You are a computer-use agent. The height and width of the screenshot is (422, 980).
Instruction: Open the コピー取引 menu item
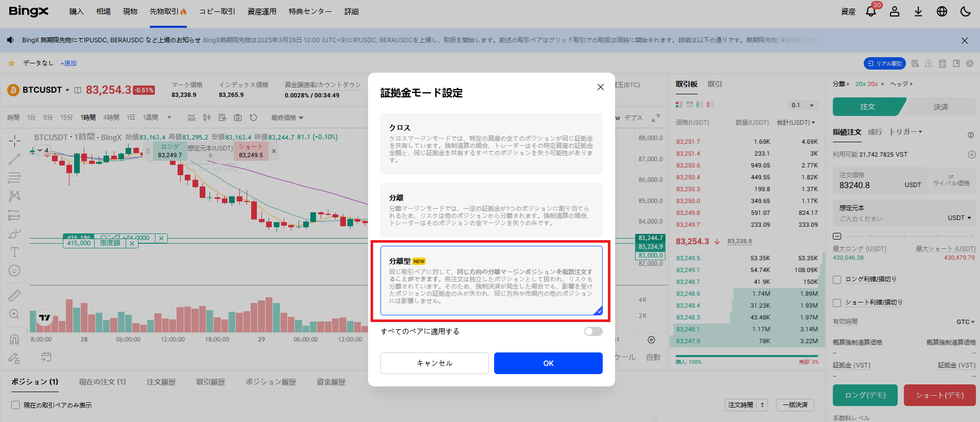(x=217, y=11)
